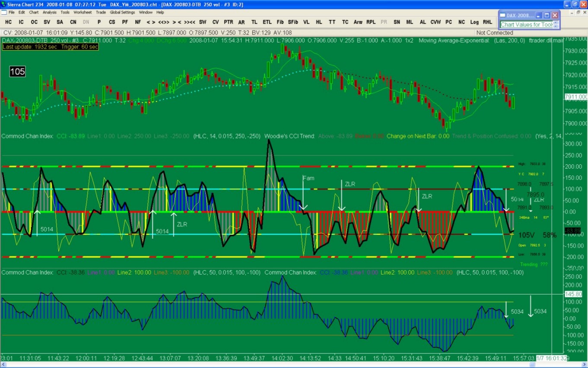
Task: Click the CN toolbar button
Action: pos(73,22)
